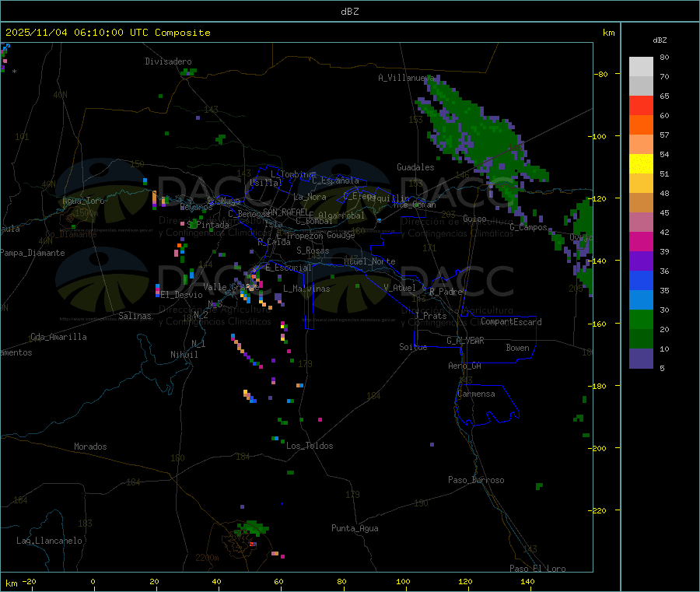
Task: Select the 'Soitue' place label
Action: click(x=414, y=347)
